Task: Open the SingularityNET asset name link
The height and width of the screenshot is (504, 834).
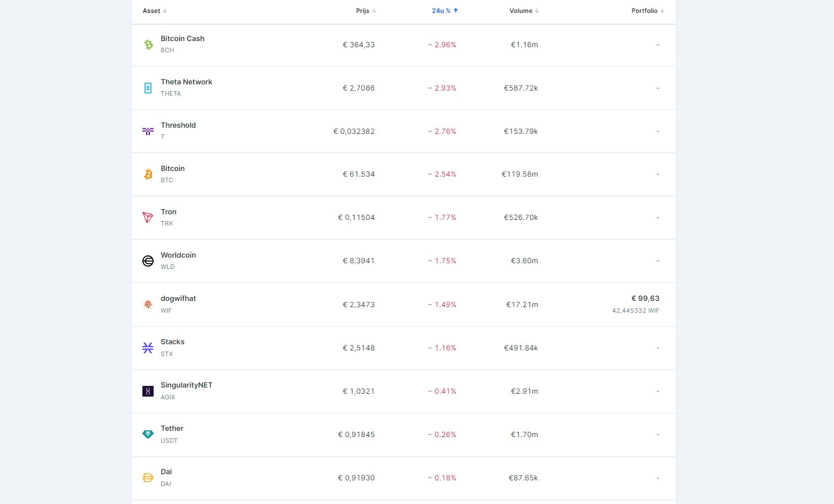Action: 186,385
